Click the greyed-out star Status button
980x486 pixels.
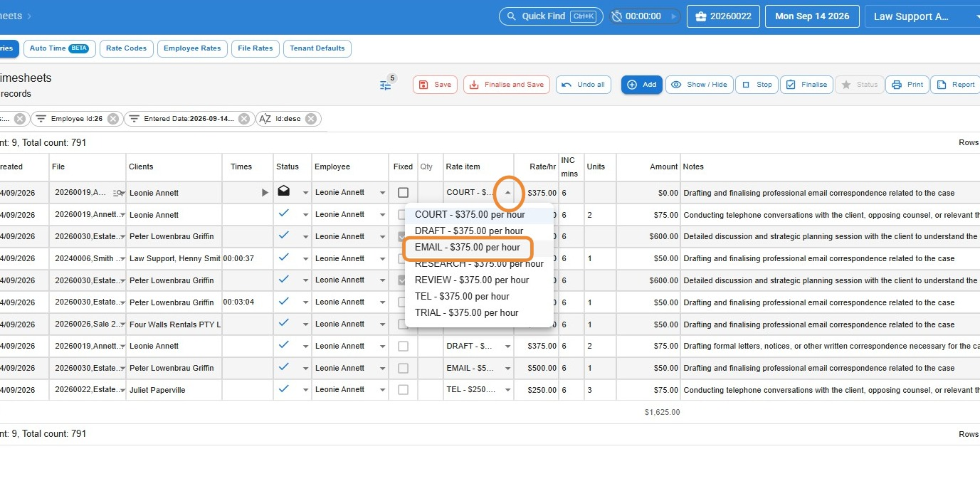(860, 85)
